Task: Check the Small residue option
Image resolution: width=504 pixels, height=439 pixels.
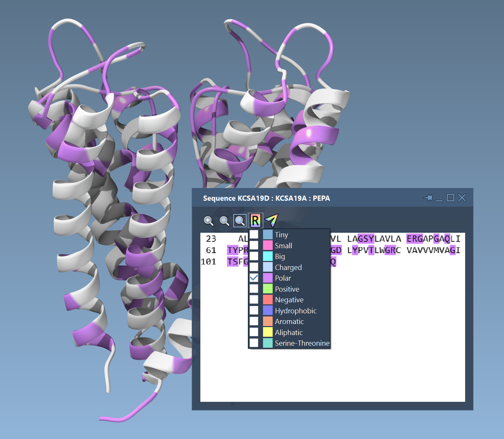Action: [254, 245]
